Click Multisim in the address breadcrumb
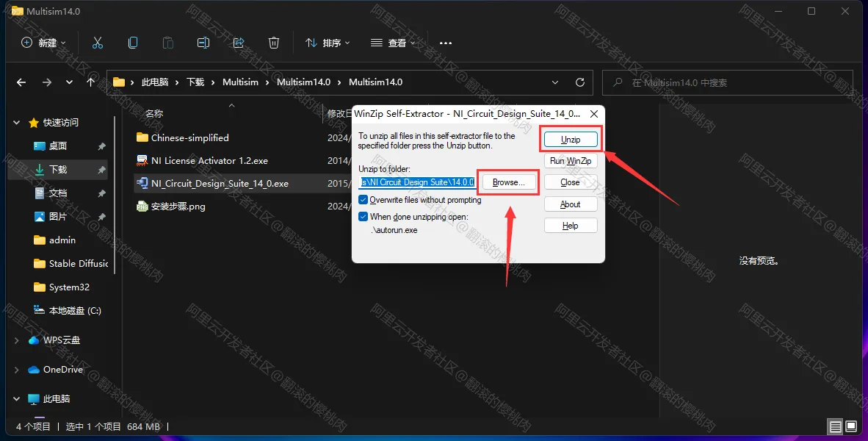 (x=240, y=82)
